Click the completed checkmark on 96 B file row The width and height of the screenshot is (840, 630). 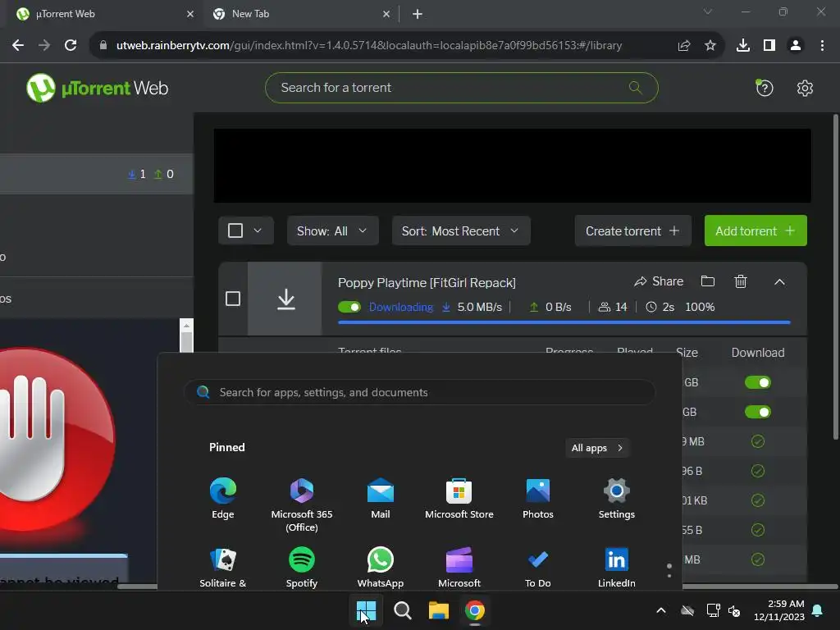click(x=757, y=471)
